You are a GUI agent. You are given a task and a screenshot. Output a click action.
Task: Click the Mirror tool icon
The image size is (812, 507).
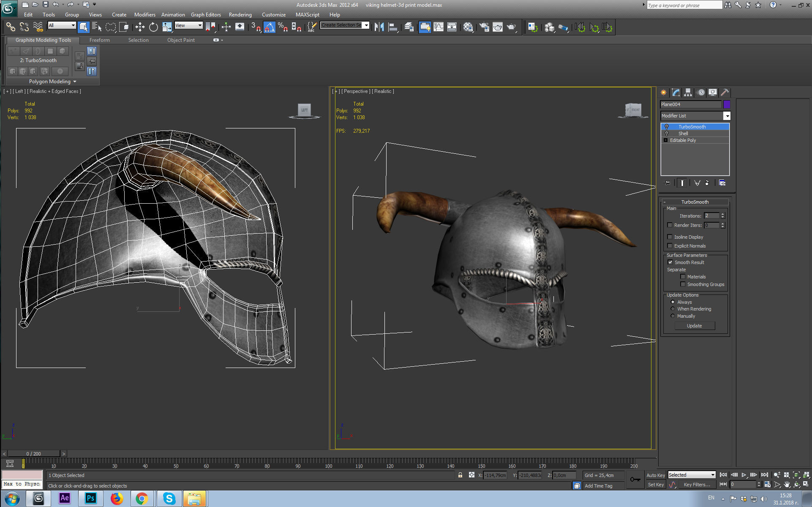pyautogui.click(x=379, y=27)
